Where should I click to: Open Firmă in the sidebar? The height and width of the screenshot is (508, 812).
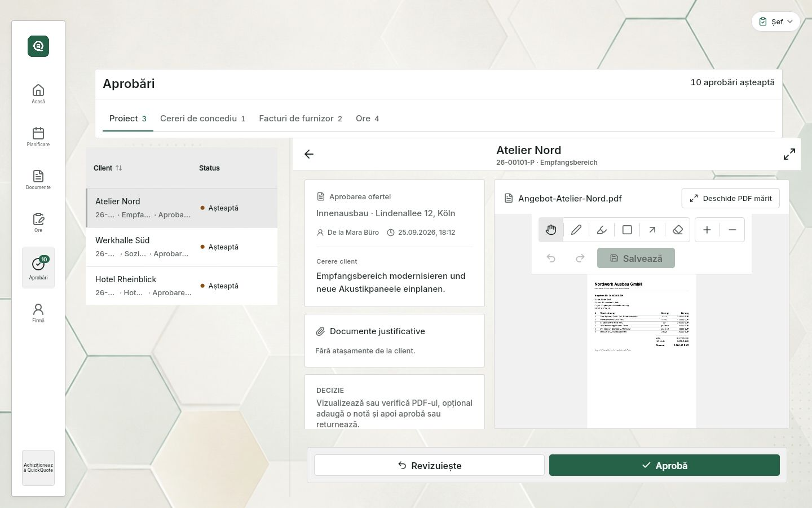[x=38, y=313]
